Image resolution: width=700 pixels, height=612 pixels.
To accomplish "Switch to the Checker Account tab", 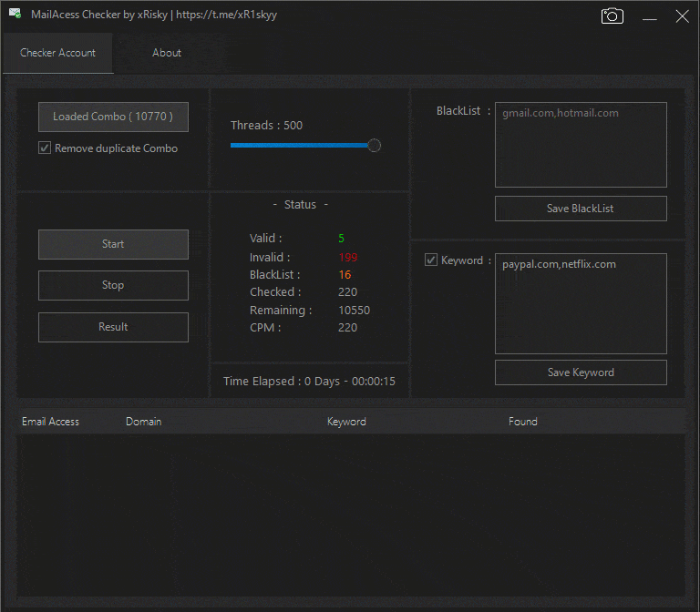I will 57,53.
